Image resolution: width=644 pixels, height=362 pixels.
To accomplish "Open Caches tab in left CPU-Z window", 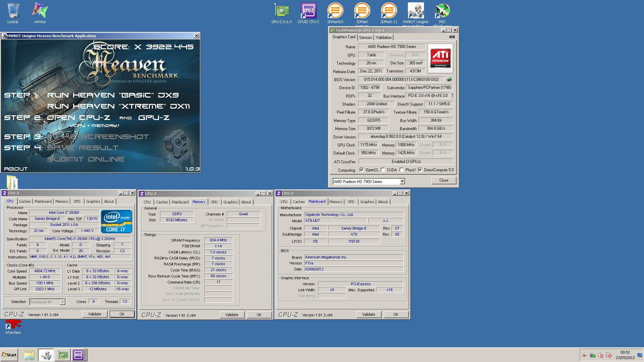I will (x=24, y=201).
